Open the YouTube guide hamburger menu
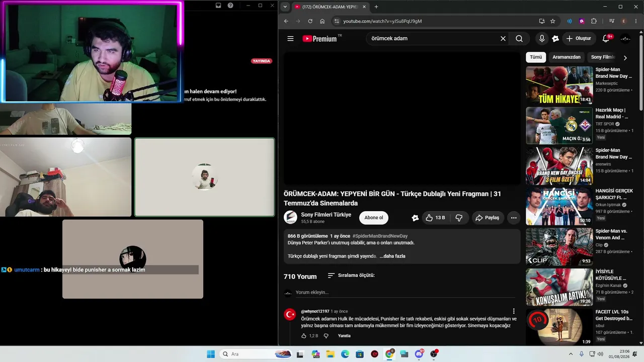The image size is (644, 362). click(x=290, y=39)
